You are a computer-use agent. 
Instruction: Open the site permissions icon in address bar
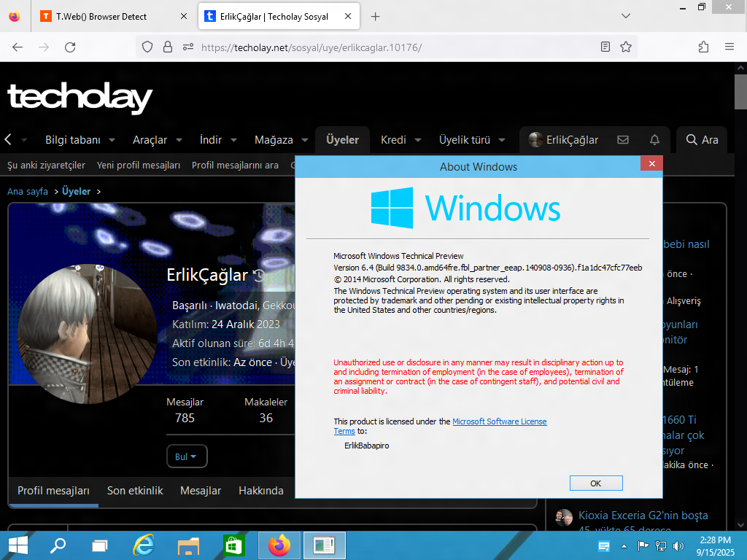188,47
